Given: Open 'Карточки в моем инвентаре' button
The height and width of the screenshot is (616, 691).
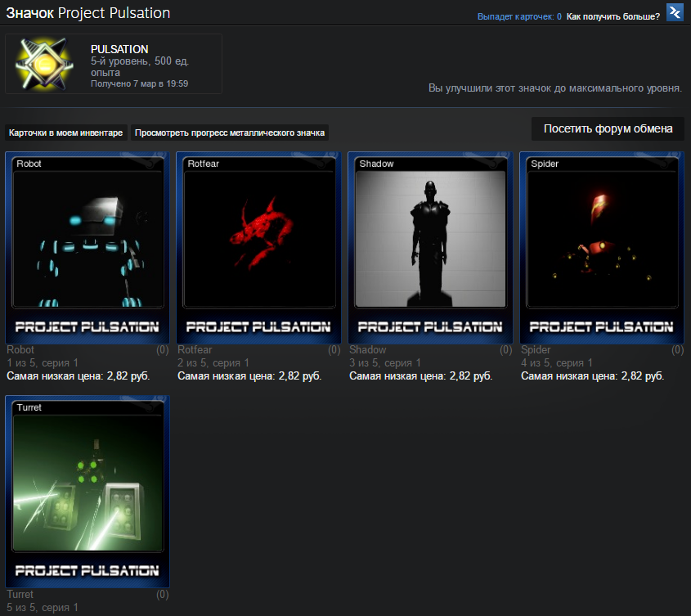Looking at the screenshot, I should [x=66, y=133].
